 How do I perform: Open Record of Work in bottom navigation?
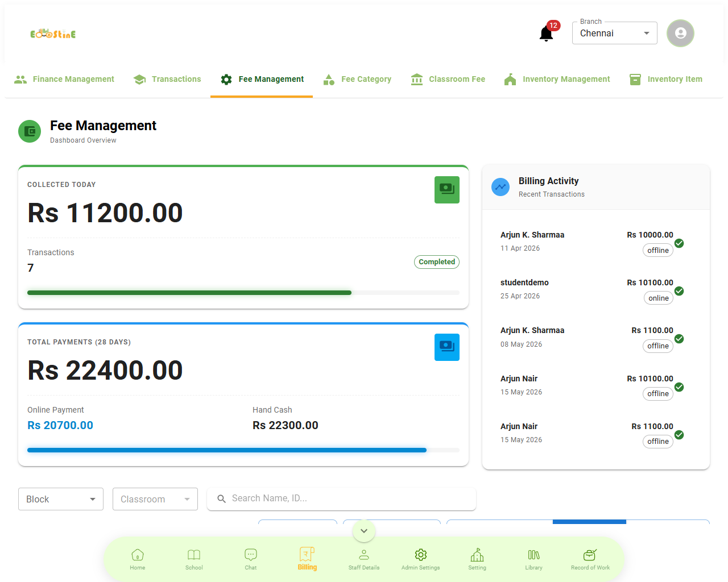pos(590,559)
